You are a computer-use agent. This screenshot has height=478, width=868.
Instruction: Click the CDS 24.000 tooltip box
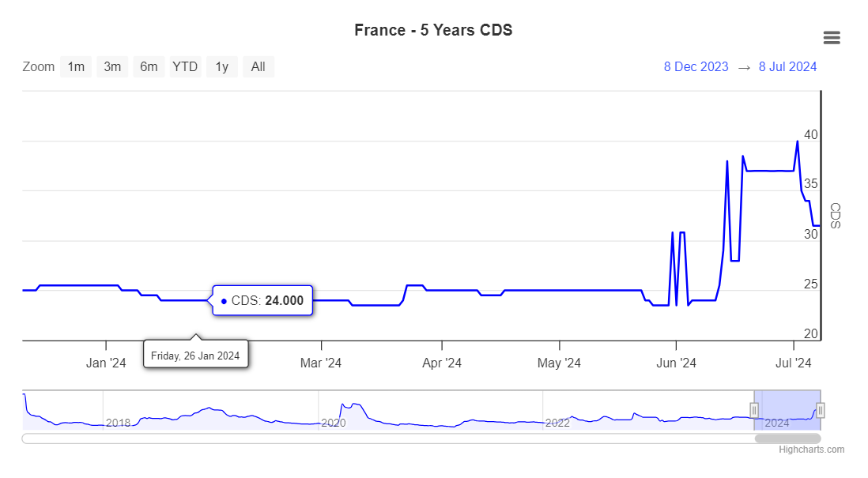(x=262, y=300)
